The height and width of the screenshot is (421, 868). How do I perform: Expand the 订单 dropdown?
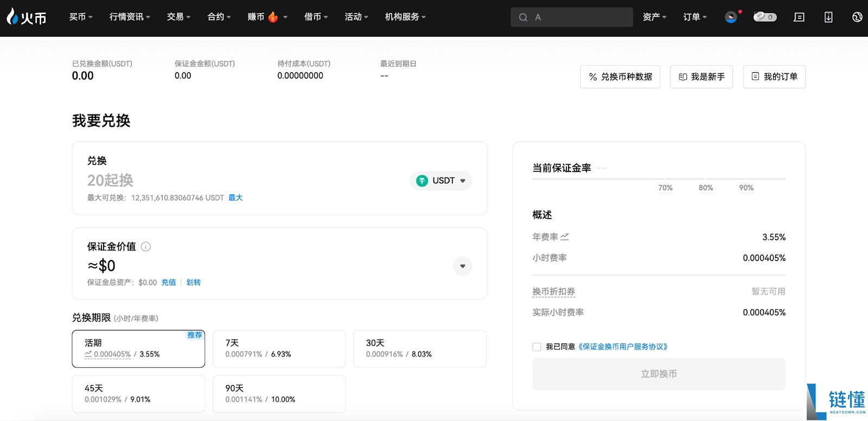[695, 17]
